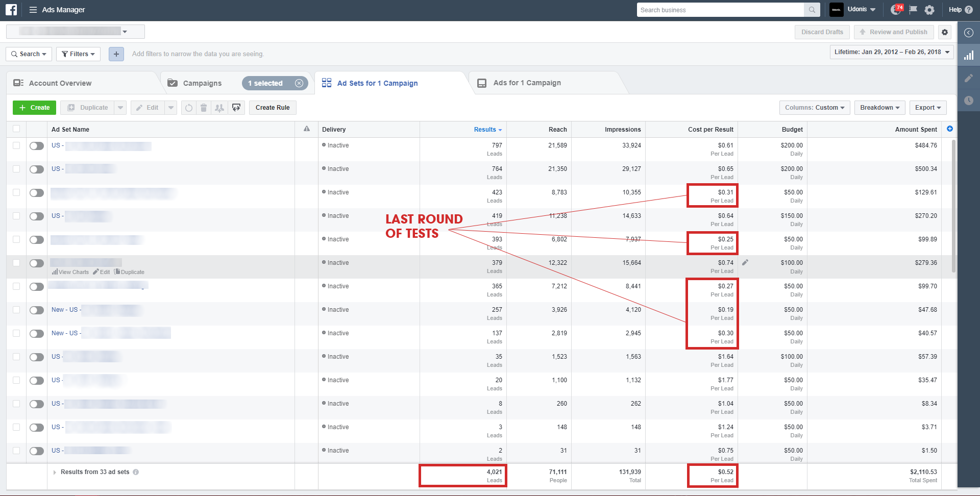Image resolution: width=980 pixels, height=496 pixels.
Task: Click the preview comment icon in toolbar
Action: [236, 108]
